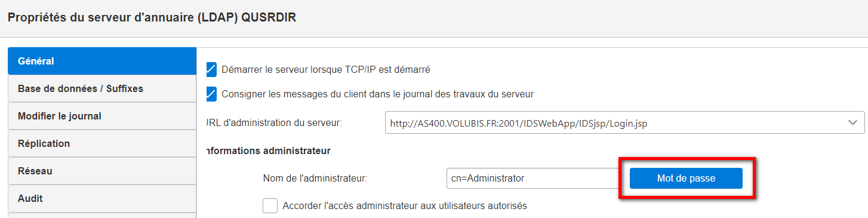Show the Audit tab
This screenshot has height=218, width=868.
pyautogui.click(x=102, y=198)
